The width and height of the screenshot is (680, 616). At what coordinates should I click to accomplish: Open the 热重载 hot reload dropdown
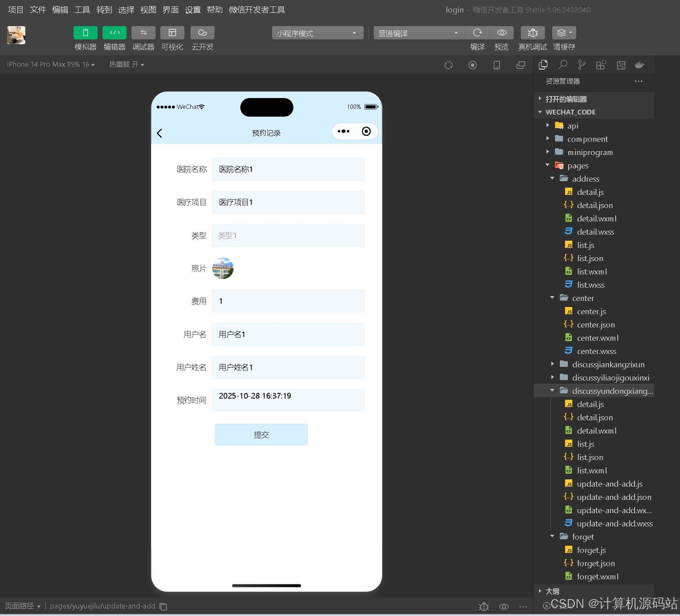click(x=127, y=64)
